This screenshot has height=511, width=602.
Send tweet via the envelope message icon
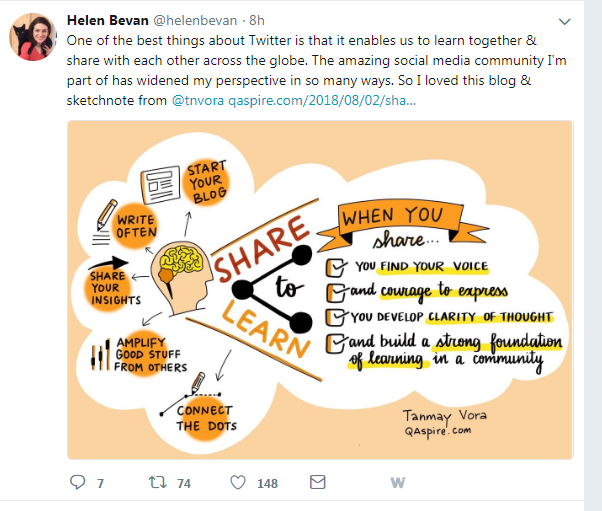[317, 483]
